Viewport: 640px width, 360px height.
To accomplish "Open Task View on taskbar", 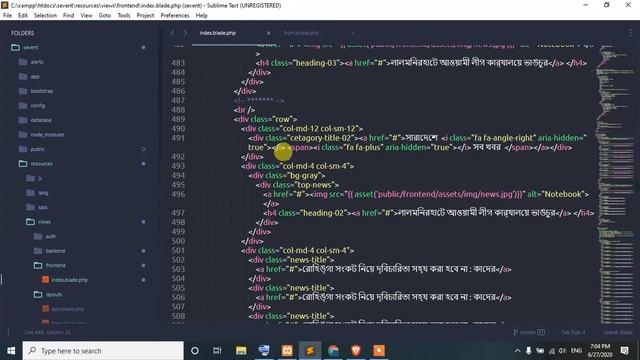I will [x=217, y=351].
